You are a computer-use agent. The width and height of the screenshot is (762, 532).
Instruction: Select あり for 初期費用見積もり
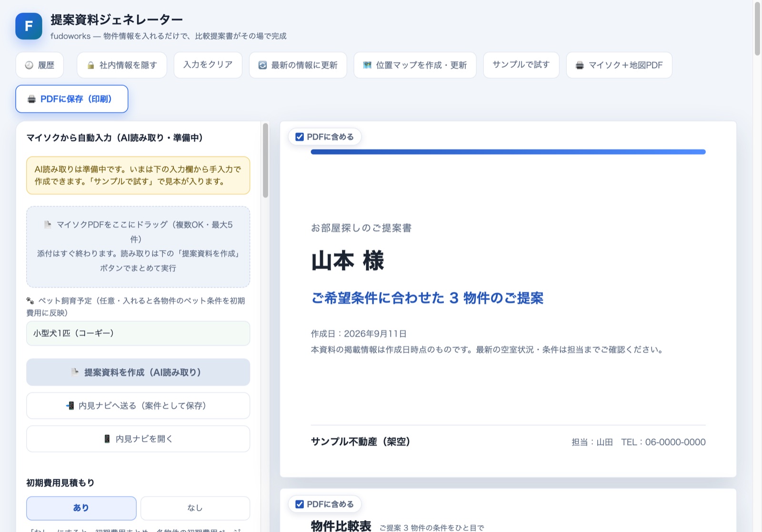coord(81,508)
